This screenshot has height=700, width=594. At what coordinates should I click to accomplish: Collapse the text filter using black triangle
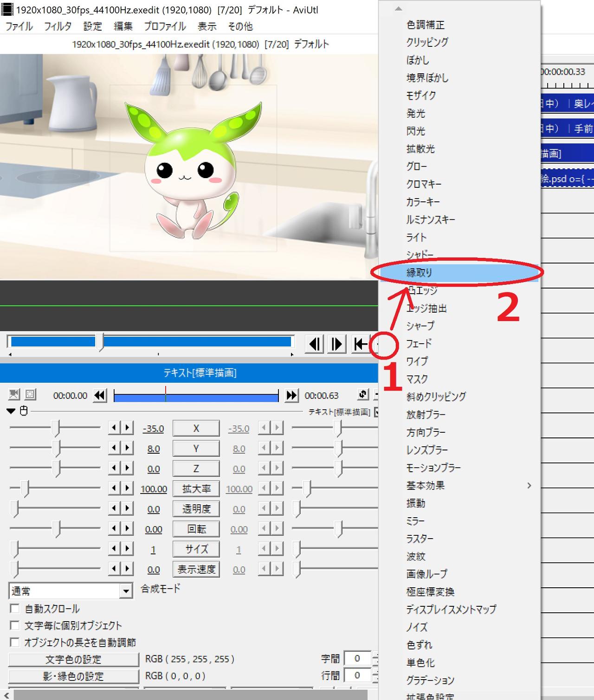[x=11, y=411]
